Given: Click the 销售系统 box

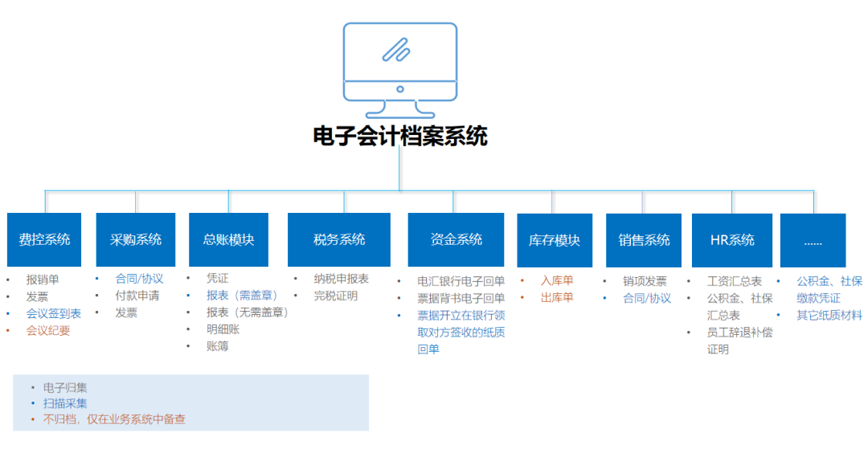Looking at the screenshot, I should 644,240.
